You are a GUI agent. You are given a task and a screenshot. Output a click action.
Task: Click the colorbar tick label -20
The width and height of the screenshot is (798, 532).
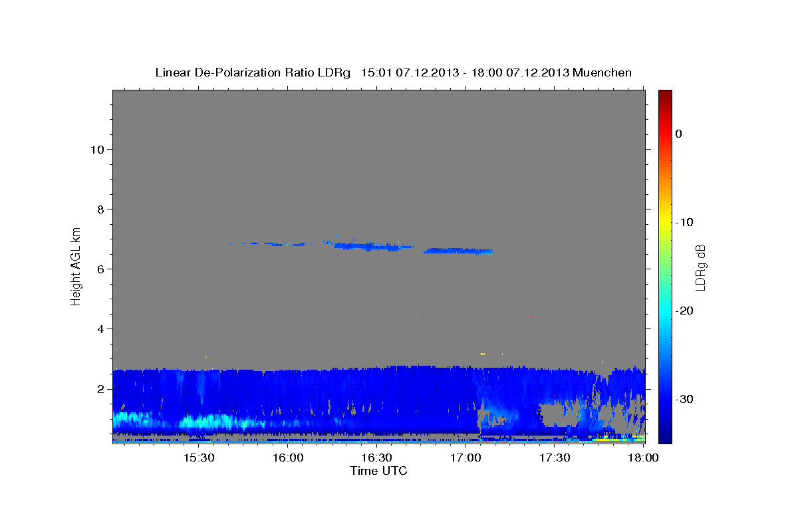tap(684, 311)
